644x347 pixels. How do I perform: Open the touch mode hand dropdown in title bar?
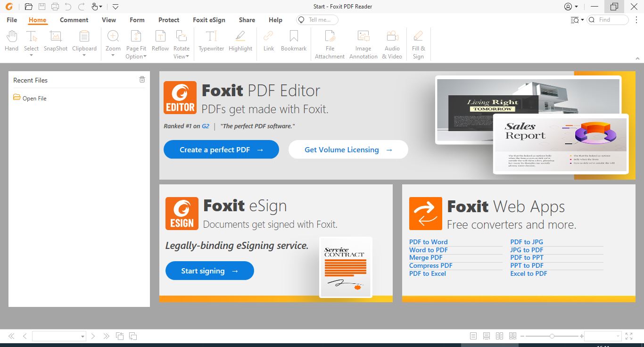(x=97, y=7)
